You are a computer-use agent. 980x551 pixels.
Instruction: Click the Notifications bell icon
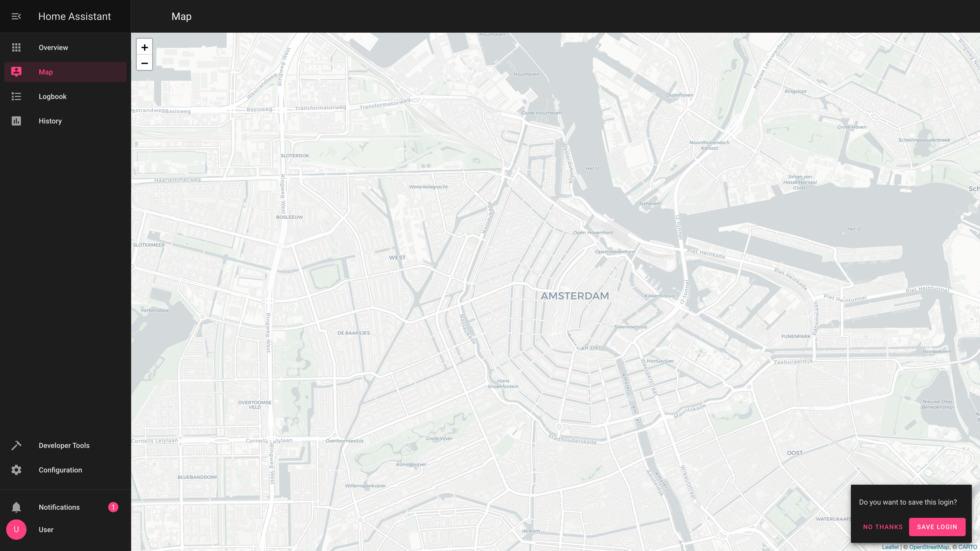coord(16,507)
